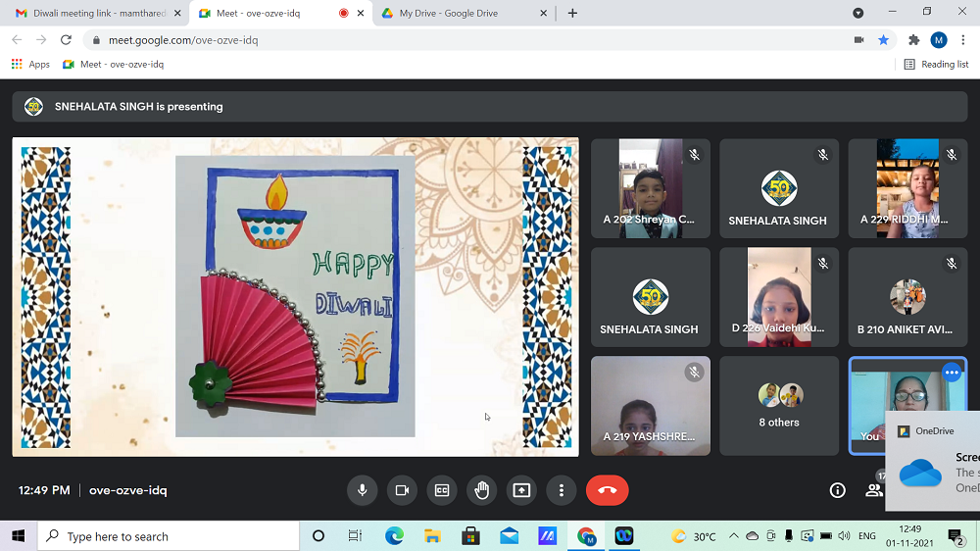Open Meet more options three-dot menu
Screen dimensions: 980x551
561,490
